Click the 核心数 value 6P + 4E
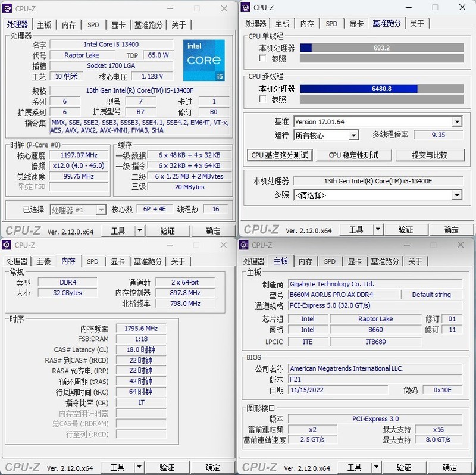Viewport: 476px width, 475px height. [x=155, y=210]
